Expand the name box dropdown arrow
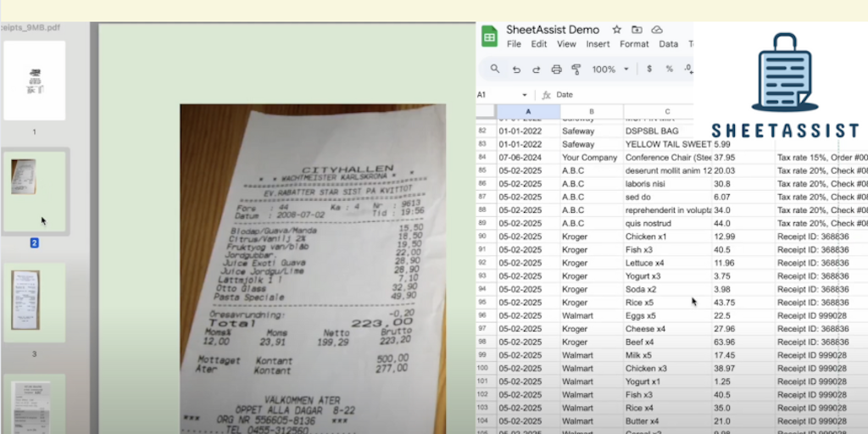Screen dimensions: 868x434 click(524, 95)
